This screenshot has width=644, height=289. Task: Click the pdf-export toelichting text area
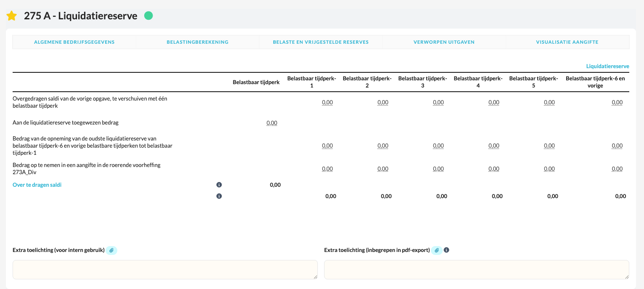[x=477, y=270]
